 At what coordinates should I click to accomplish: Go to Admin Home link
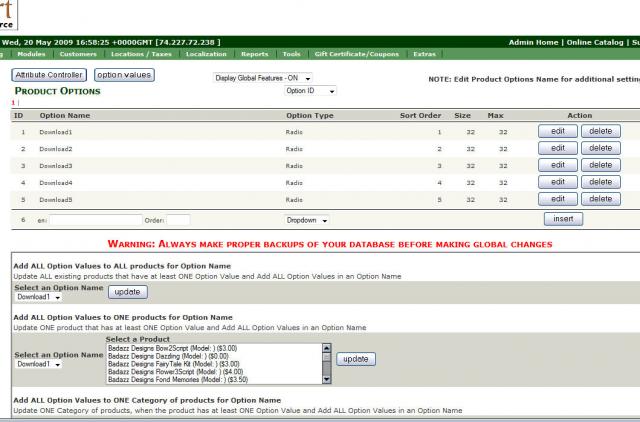(533, 42)
